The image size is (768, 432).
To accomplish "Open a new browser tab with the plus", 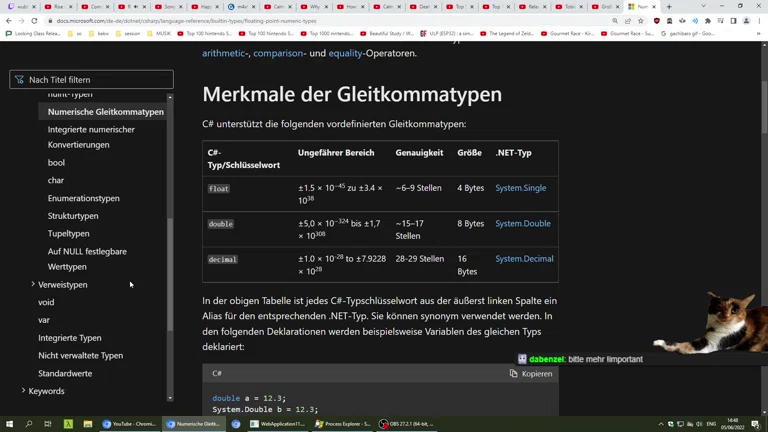I will click(x=669, y=7).
